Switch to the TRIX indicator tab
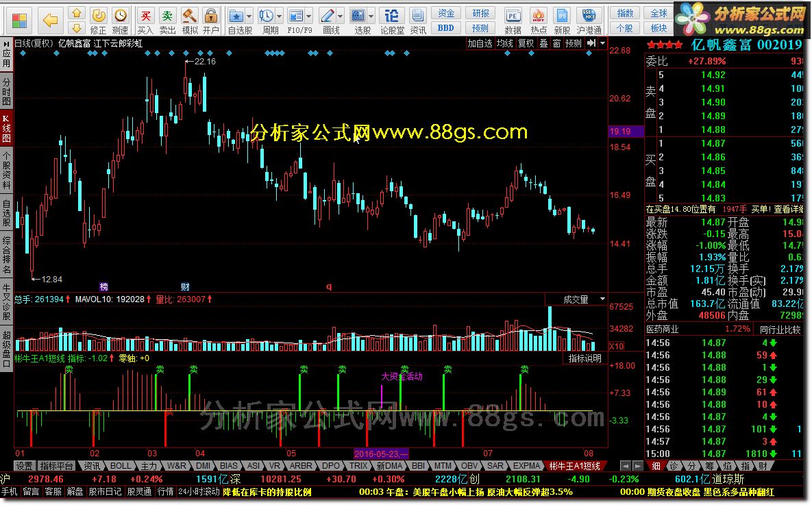 click(x=358, y=466)
